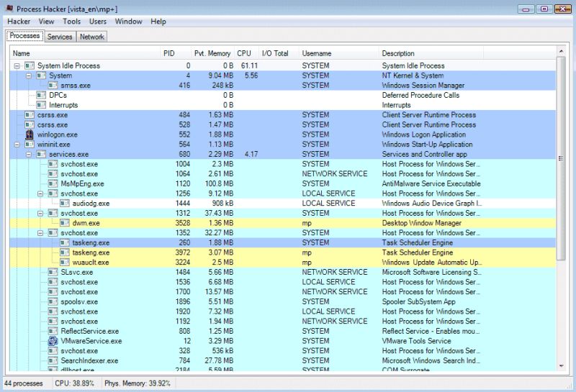Screen dimensions: 576x392
Task: Collapse the wininit.exe tree node
Action: pos(17,145)
